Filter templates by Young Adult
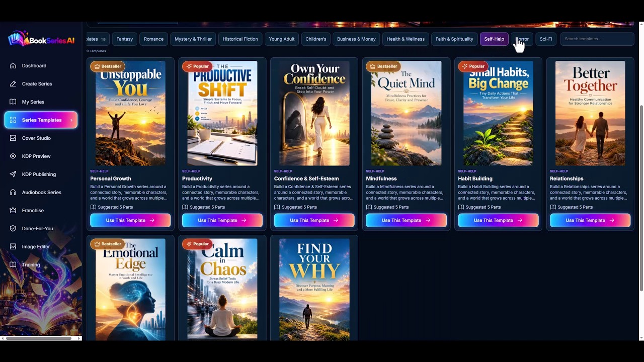This screenshot has width=644, height=362. 282,39
